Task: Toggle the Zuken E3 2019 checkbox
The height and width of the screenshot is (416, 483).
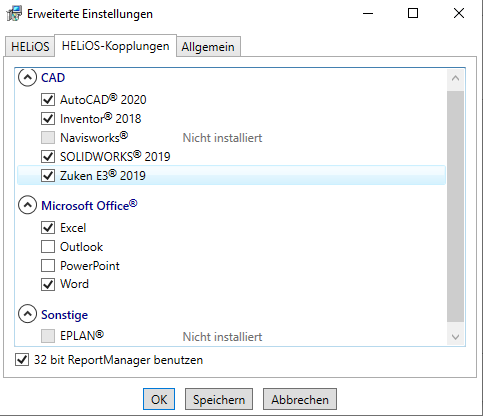Action: pos(48,175)
